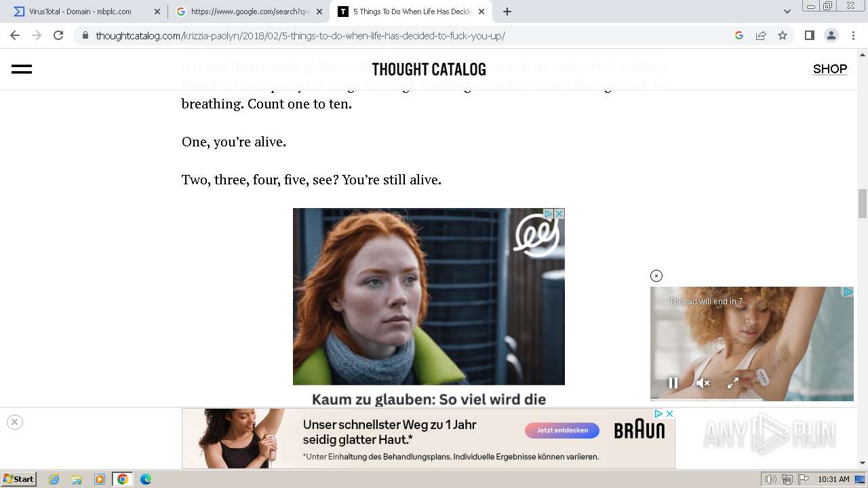Open the system volume icon

(770, 479)
